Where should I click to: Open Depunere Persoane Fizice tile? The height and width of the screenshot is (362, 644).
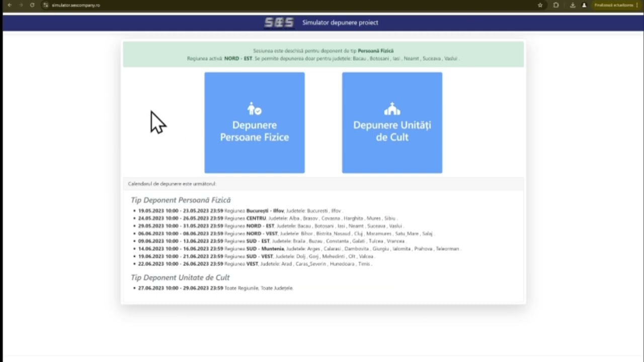click(254, 131)
